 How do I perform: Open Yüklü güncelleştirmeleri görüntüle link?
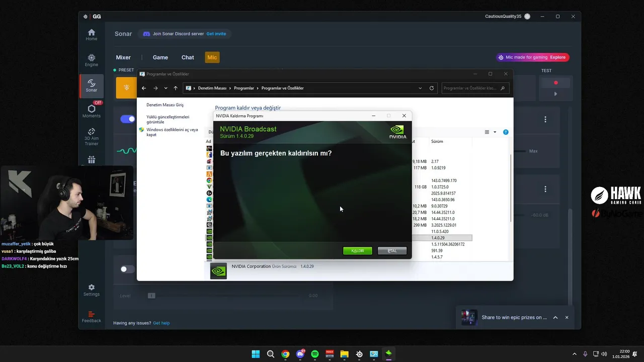(x=168, y=119)
